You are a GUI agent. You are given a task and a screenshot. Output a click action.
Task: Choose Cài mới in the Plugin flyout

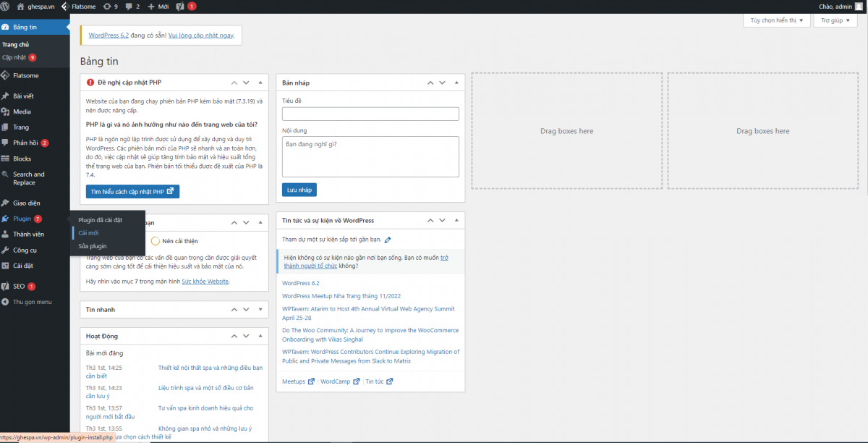[x=89, y=233]
